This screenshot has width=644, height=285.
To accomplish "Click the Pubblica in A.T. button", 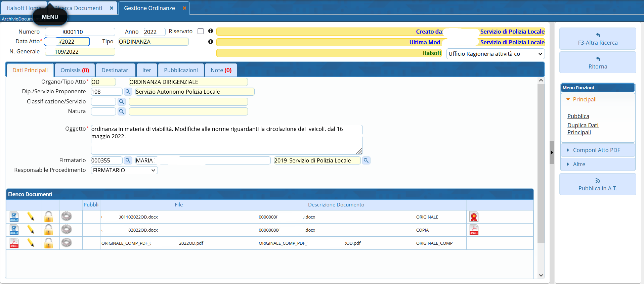I will point(598,185).
